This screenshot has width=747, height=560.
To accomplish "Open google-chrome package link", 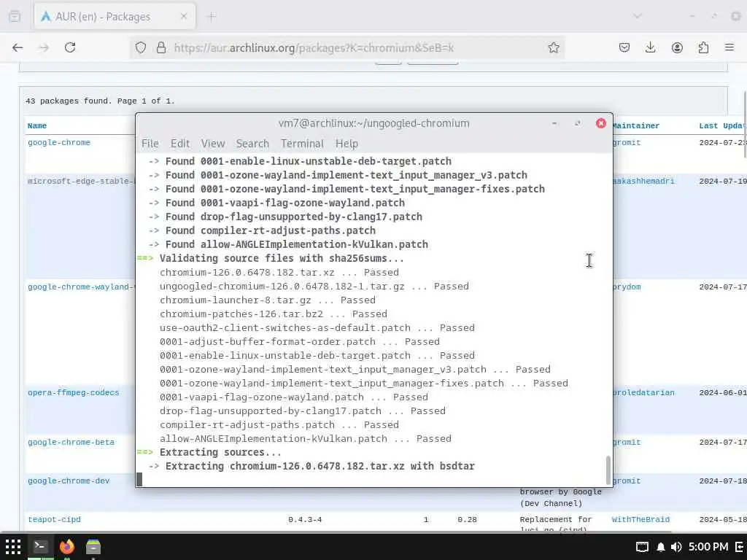I will coord(59,142).
